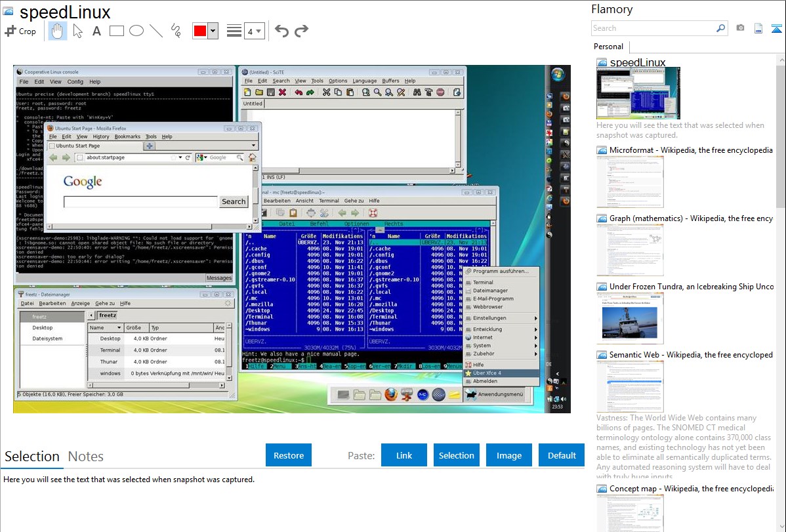786x532 pixels.
Task: Click the Windows Vista start orb
Action: tap(558, 74)
